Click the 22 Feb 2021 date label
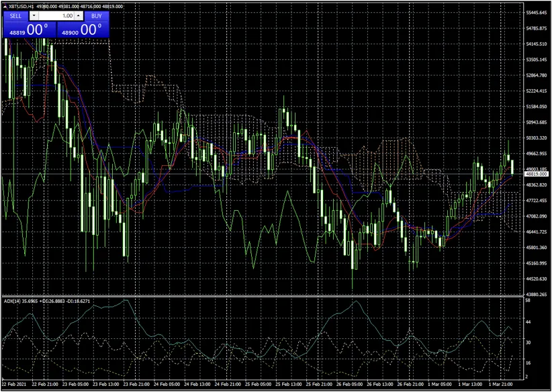Image resolution: width=552 pixels, height=392 pixels. [x=13, y=384]
